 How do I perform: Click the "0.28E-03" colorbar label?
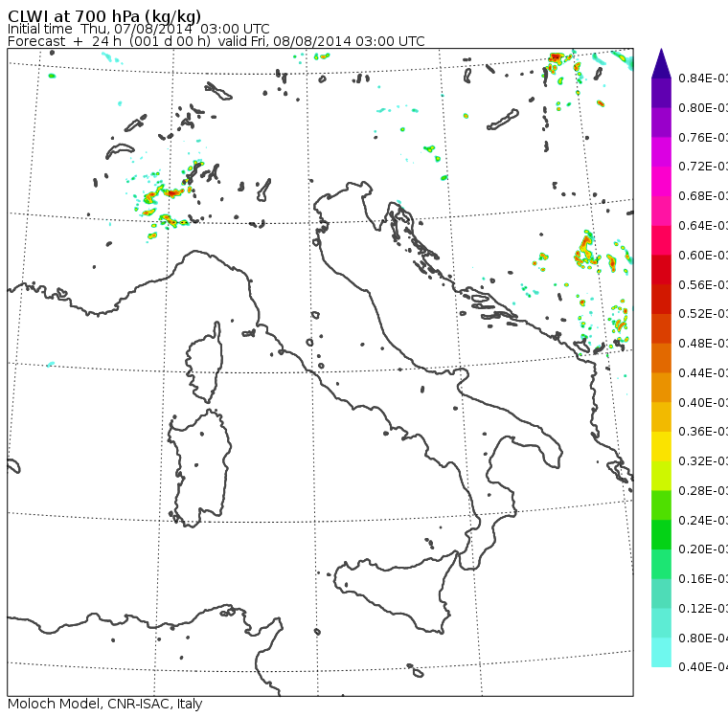[x=703, y=491]
